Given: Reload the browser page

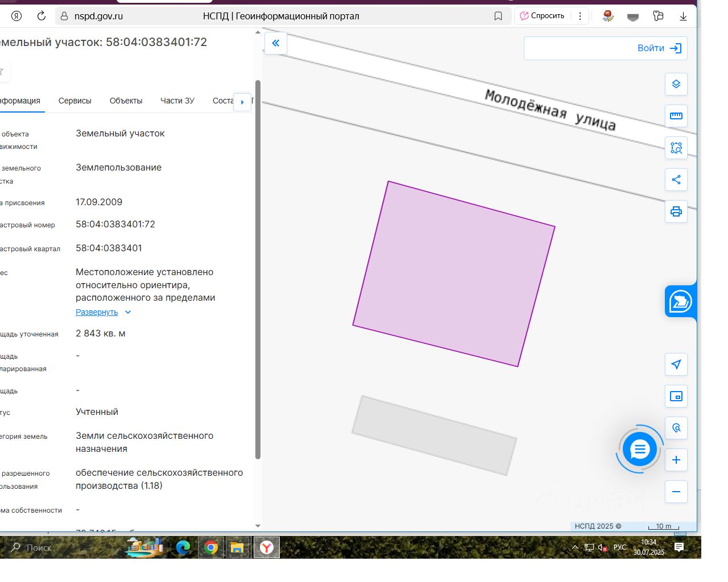Looking at the screenshot, I should (42, 16).
